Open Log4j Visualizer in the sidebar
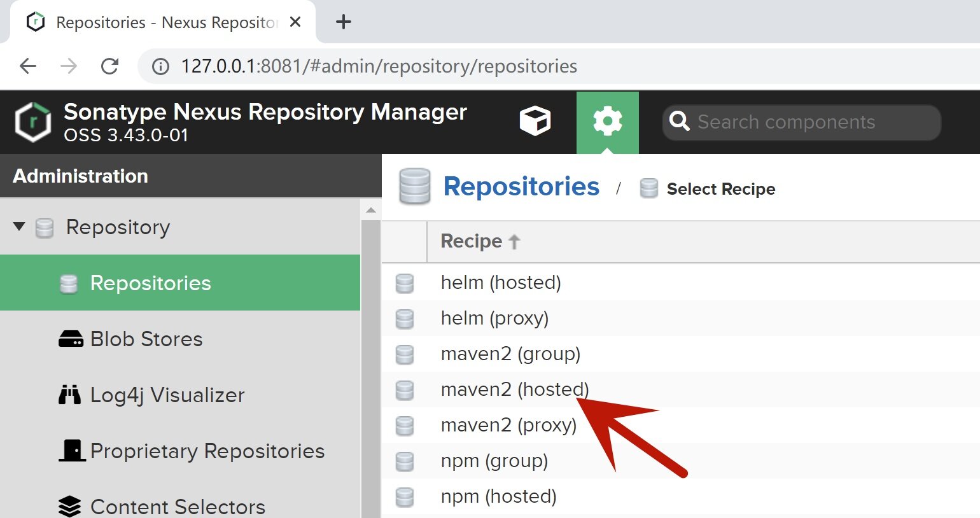The width and height of the screenshot is (980, 518). [x=167, y=395]
